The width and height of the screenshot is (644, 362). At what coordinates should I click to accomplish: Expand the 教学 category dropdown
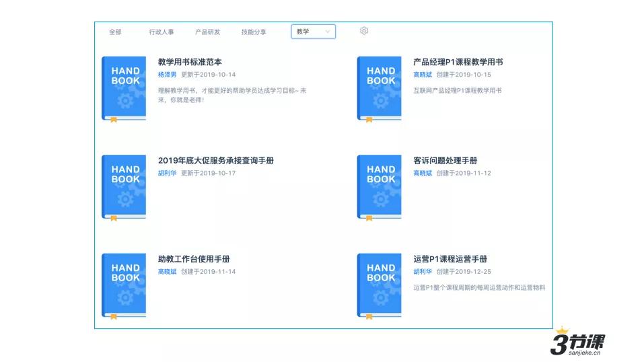(x=314, y=32)
